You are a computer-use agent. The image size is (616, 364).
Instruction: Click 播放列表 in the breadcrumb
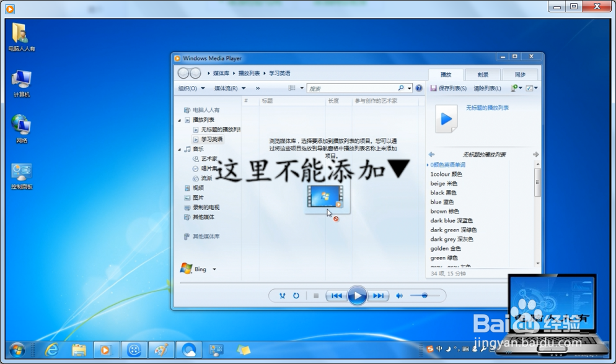point(249,73)
